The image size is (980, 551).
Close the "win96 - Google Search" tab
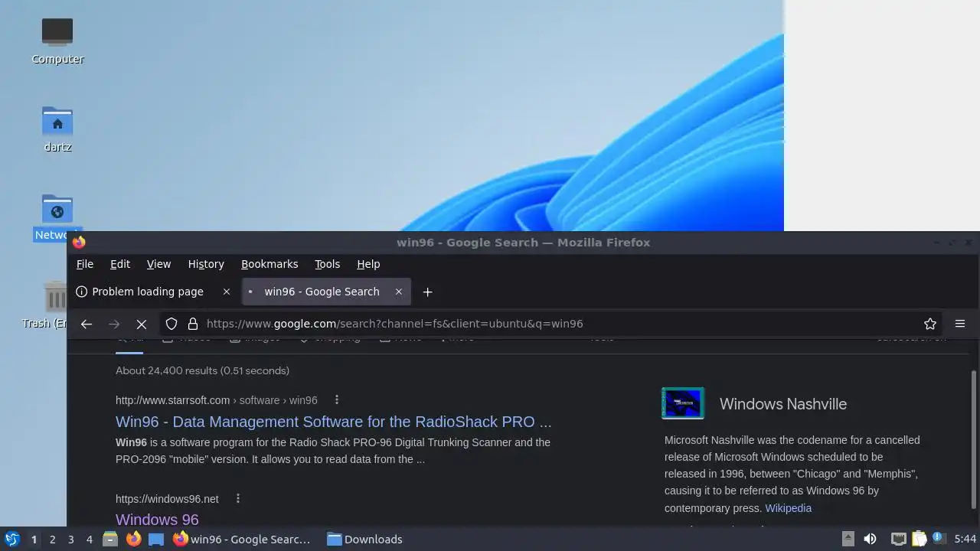pyautogui.click(x=398, y=292)
